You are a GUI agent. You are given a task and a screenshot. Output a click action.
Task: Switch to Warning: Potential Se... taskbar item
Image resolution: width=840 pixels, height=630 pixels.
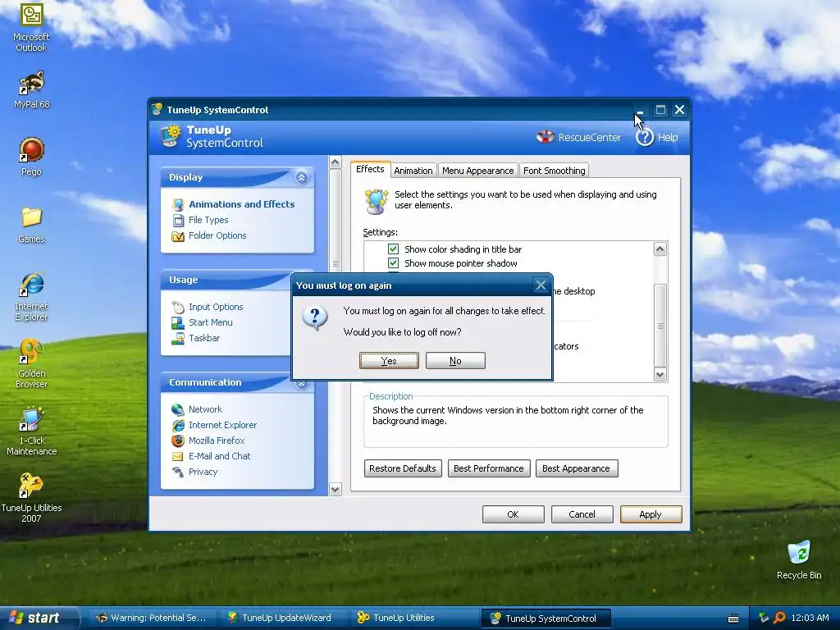[151, 618]
